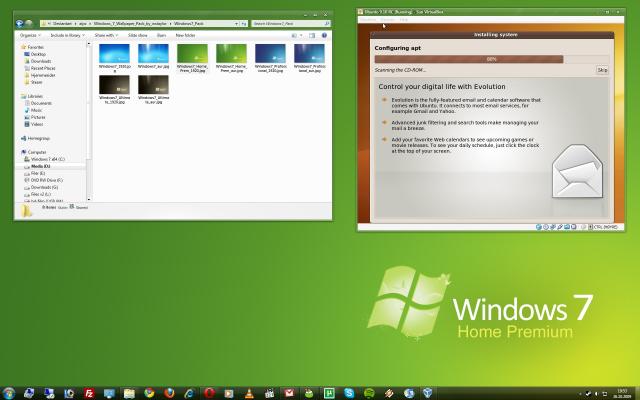The height and width of the screenshot is (400, 640).
Task: Open the Music library
Action: click(33, 110)
